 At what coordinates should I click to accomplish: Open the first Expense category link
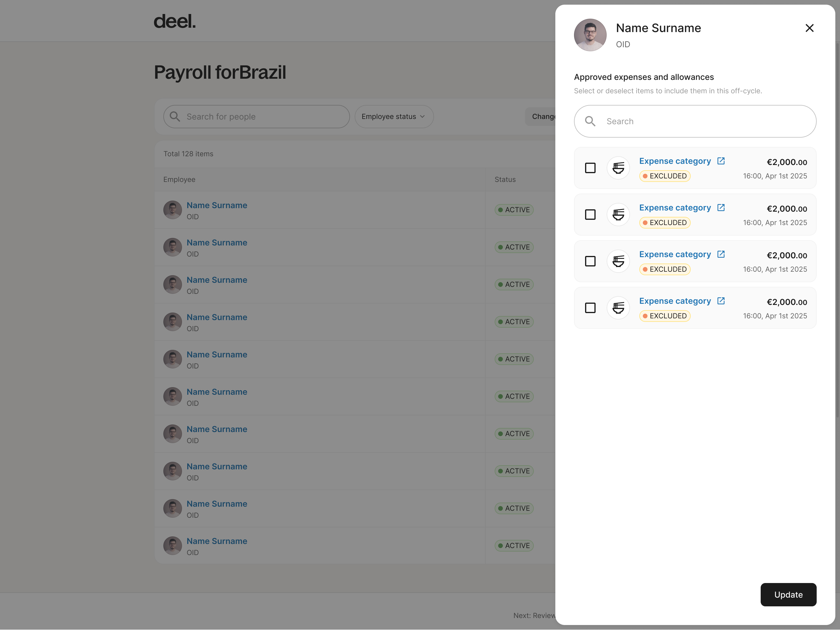[x=674, y=161]
